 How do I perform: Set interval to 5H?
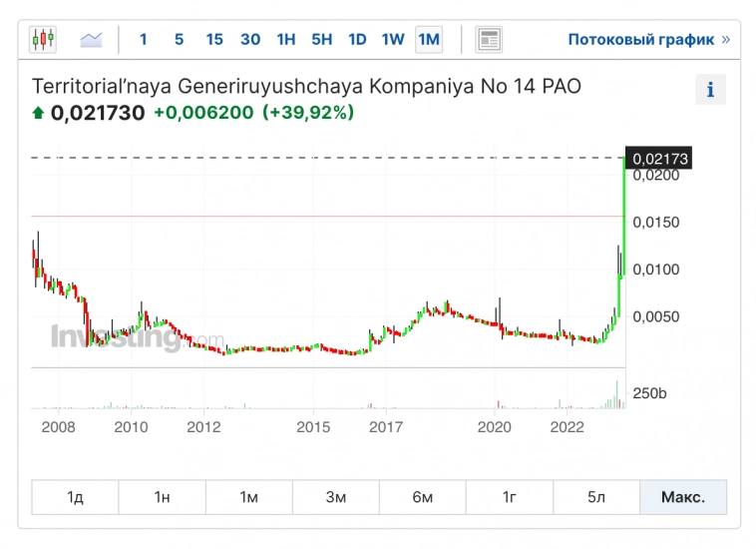[x=321, y=40]
